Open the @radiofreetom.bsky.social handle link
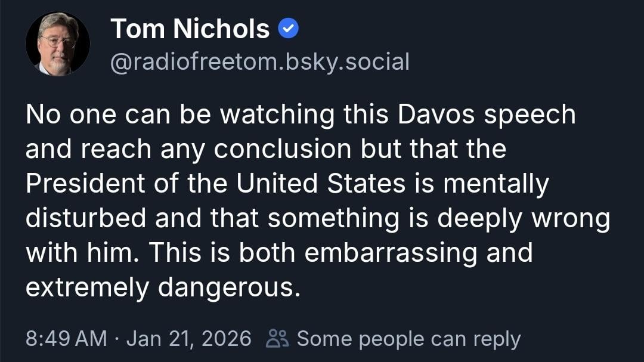This screenshot has width=644, height=362. coord(259,61)
